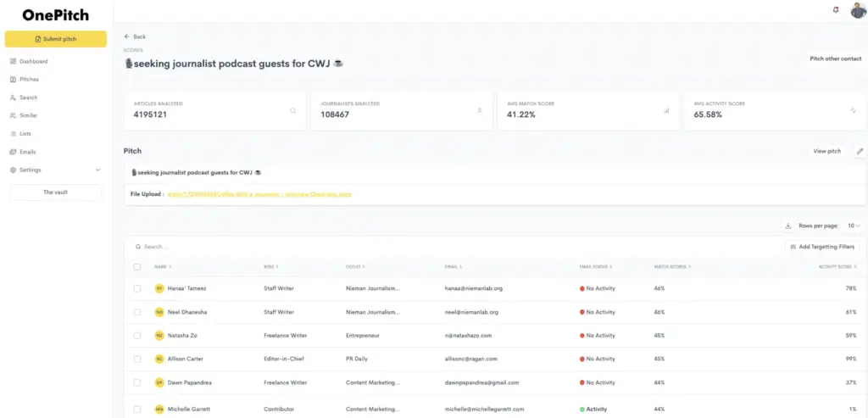
Task: Click the PR Daily outlet cell
Action: (357, 359)
